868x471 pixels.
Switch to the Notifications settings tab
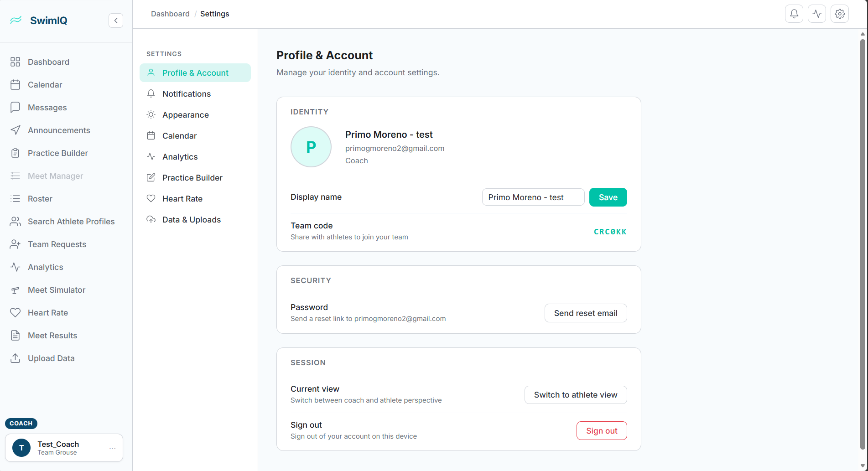click(x=186, y=93)
